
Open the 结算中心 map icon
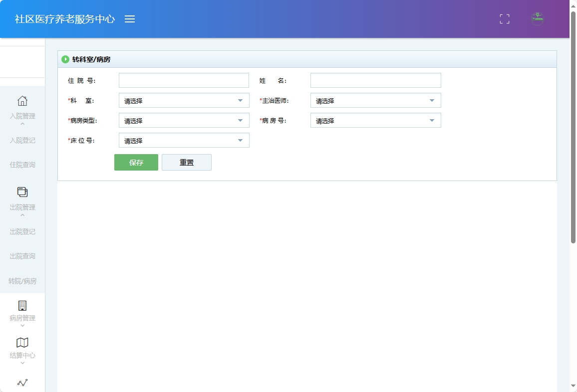click(22, 343)
